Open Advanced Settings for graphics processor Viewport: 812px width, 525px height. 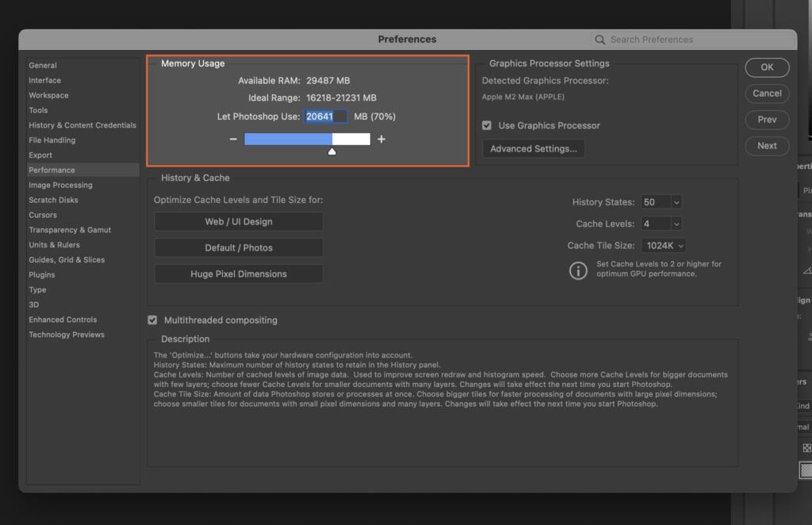tap(533, 148)
